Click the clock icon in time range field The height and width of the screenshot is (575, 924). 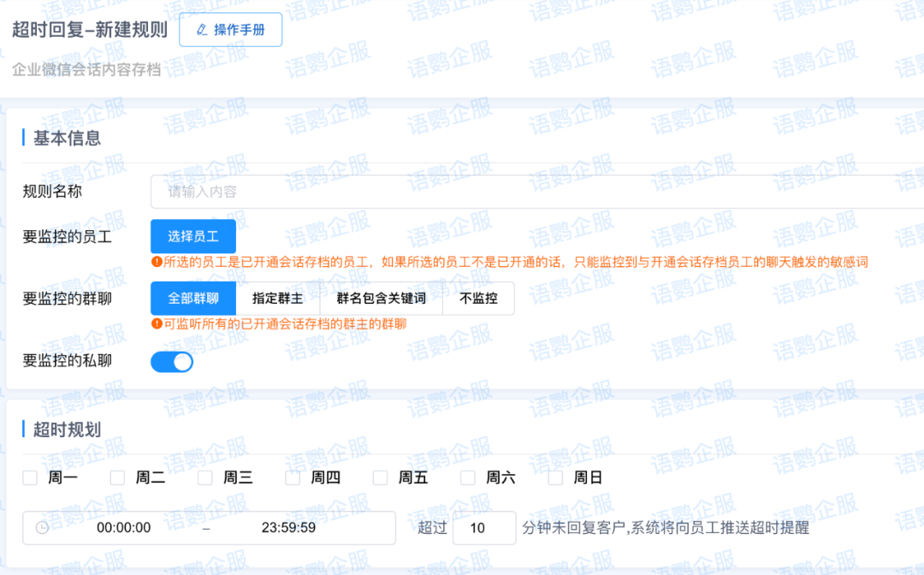pyautogui.click(x=42, y=528)
